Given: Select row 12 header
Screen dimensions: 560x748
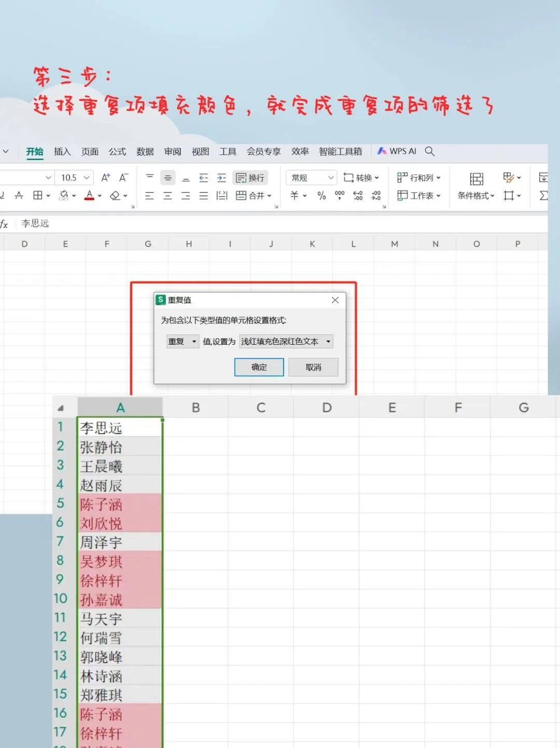Looking at the screenshot, I should [61, 637].
